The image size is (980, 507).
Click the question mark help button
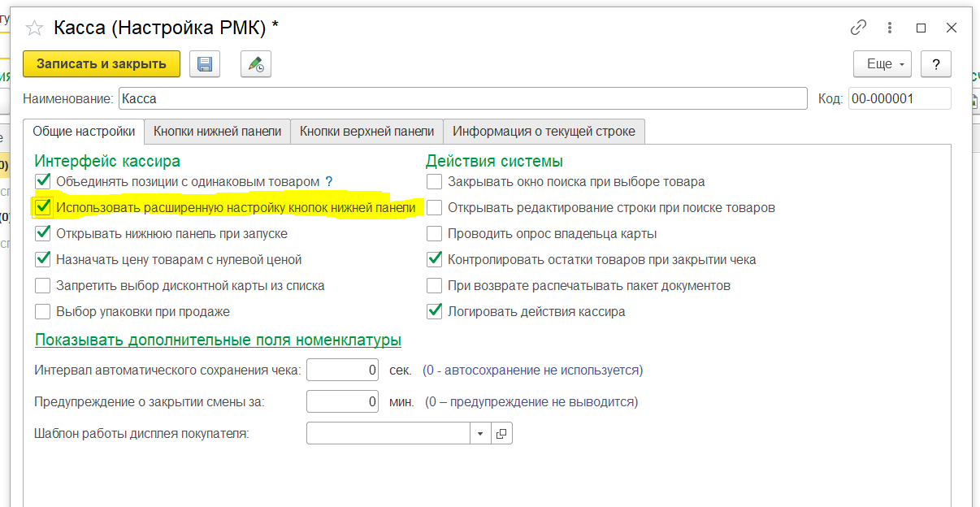[x=936, y=64]
